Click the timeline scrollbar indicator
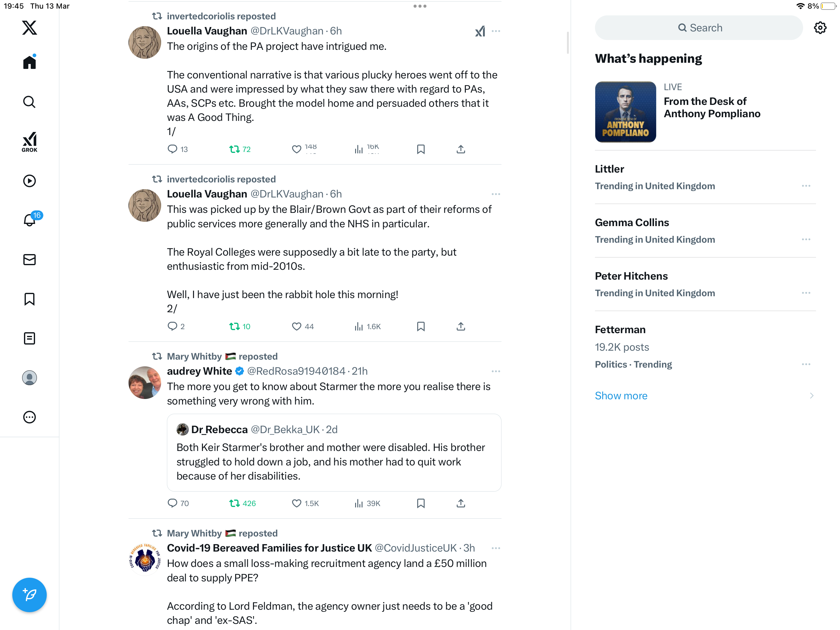 click(568, 42)
